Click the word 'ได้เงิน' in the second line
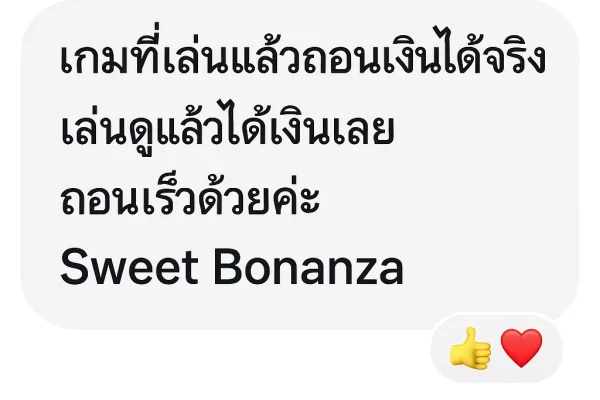 pos(281,126)
